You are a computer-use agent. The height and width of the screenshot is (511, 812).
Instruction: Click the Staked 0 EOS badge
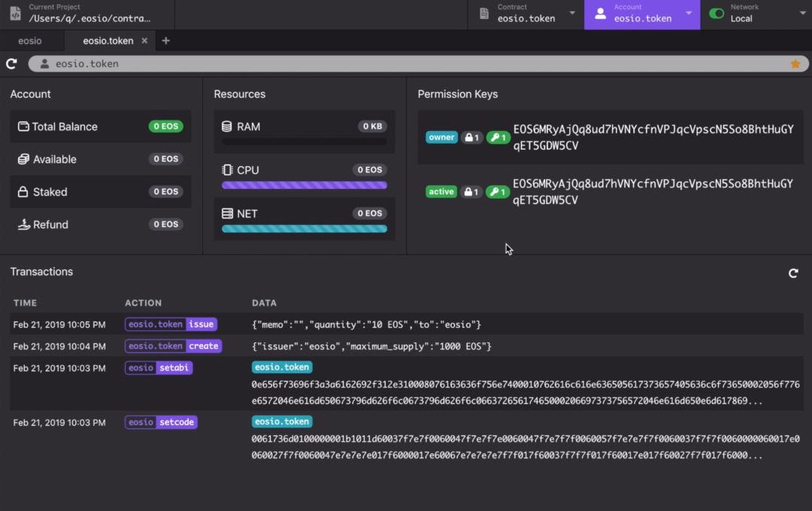[x=165, y=192]
